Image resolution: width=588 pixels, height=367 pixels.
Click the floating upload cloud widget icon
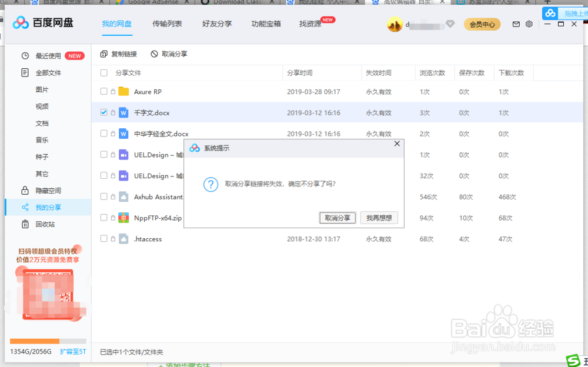click(550, 14)
